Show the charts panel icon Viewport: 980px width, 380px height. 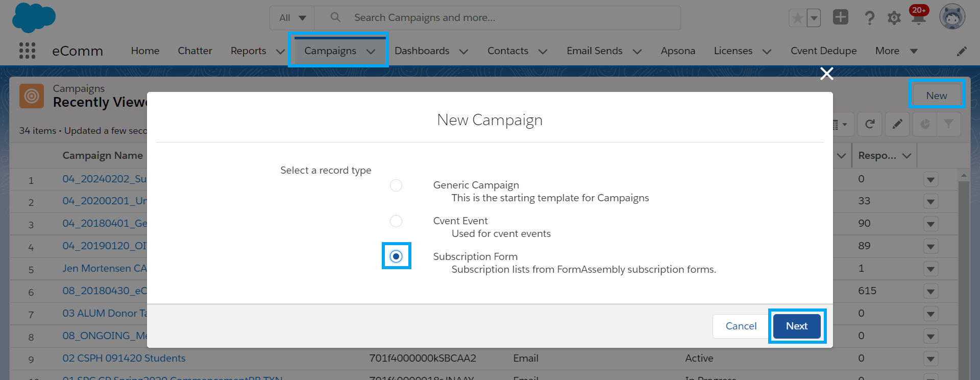(925, 124)
